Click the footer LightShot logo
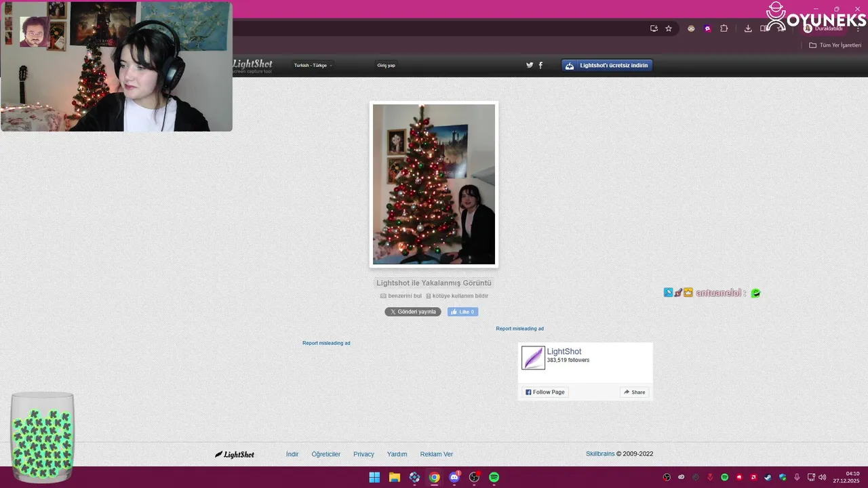868x488 pixels. pos(235,454)
